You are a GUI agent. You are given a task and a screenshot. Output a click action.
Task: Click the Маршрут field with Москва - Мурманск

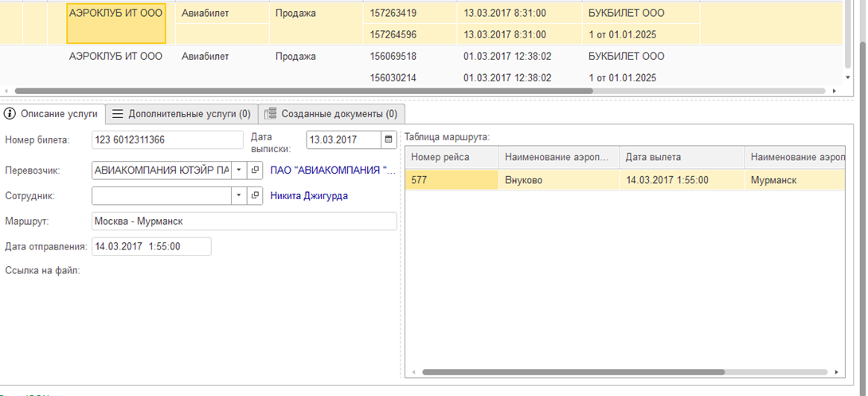click(244, 222)
